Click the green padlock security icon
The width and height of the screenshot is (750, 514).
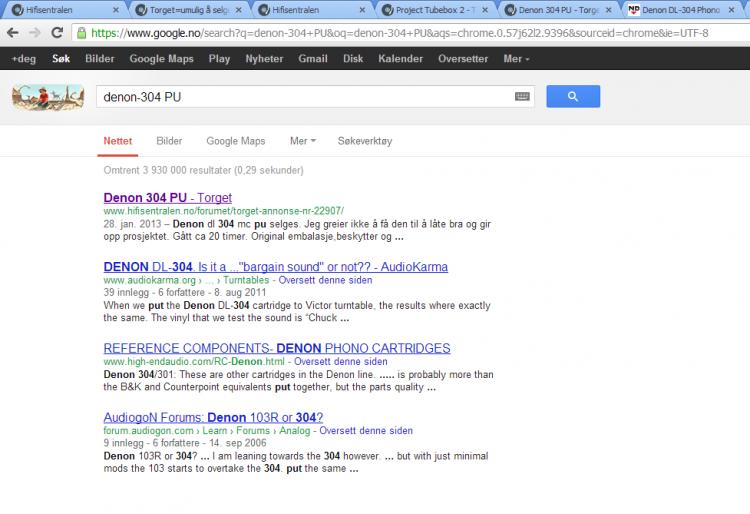[x=82, y=33]
